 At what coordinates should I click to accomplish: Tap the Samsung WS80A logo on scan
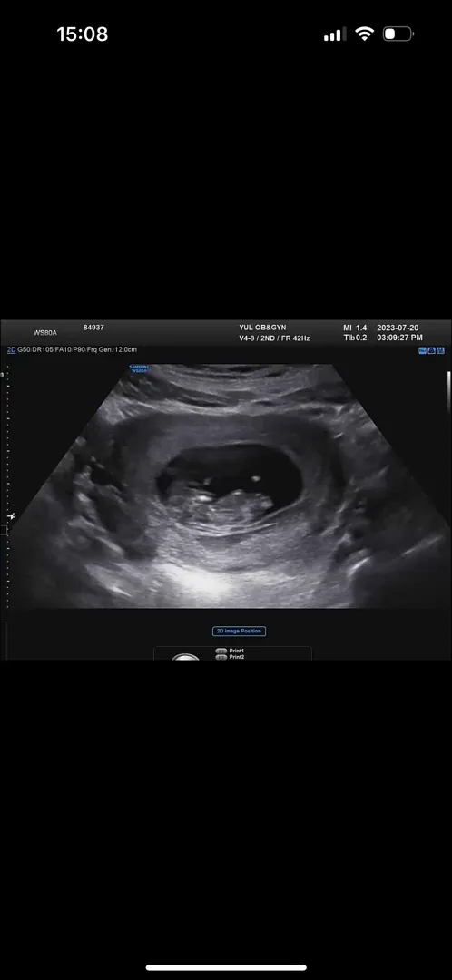[137, 368]
